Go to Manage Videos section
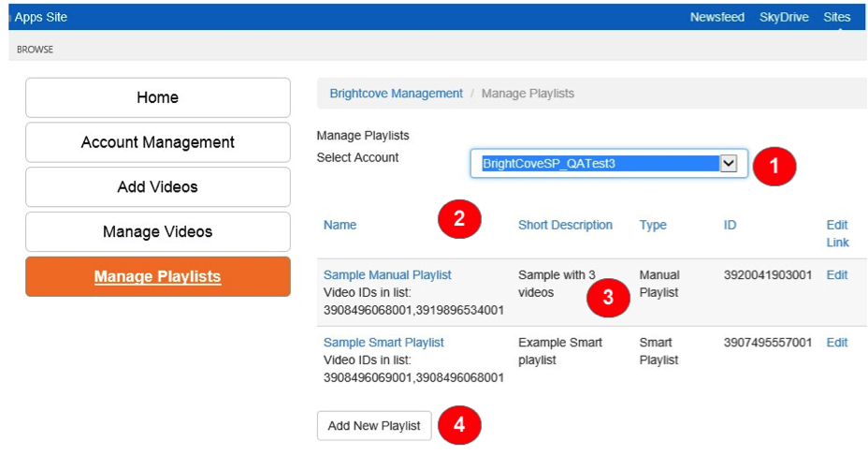 (x=157, y=232)
